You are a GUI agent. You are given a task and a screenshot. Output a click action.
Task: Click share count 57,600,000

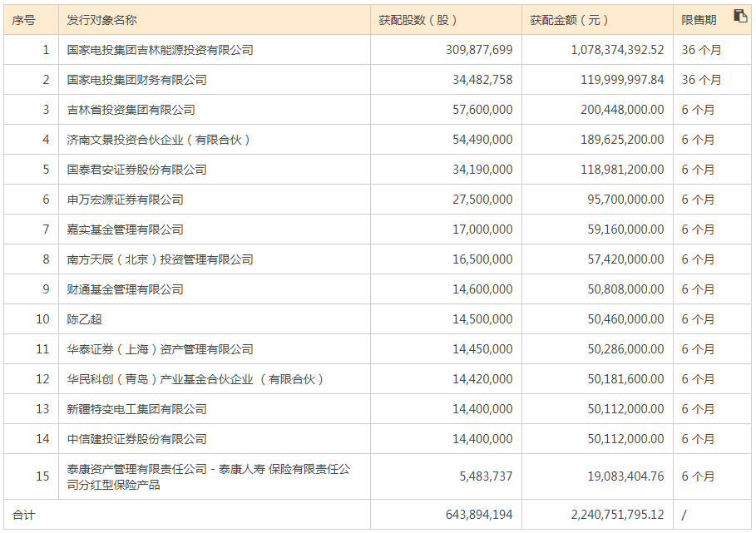482,110
